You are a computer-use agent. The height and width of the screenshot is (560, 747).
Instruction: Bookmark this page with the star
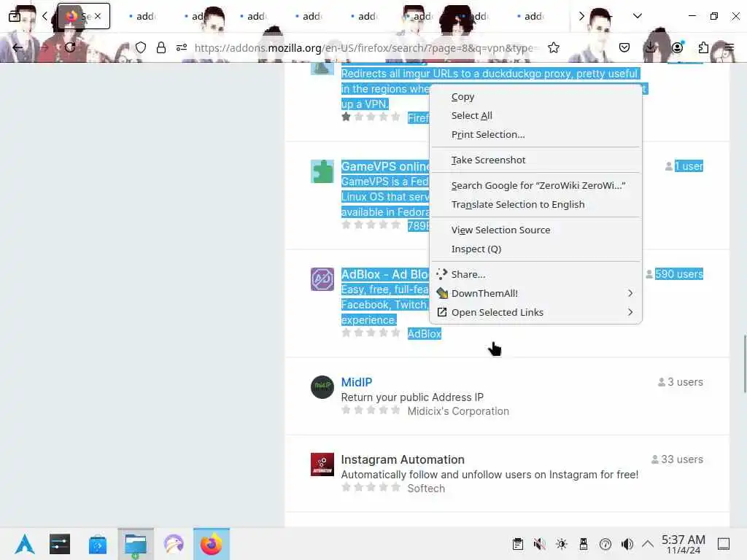(554, 47)
